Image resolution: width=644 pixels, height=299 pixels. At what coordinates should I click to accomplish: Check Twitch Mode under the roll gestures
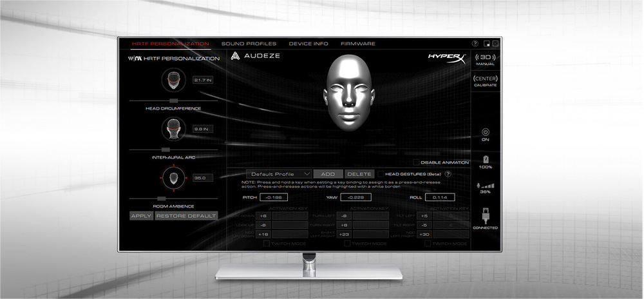427,244
